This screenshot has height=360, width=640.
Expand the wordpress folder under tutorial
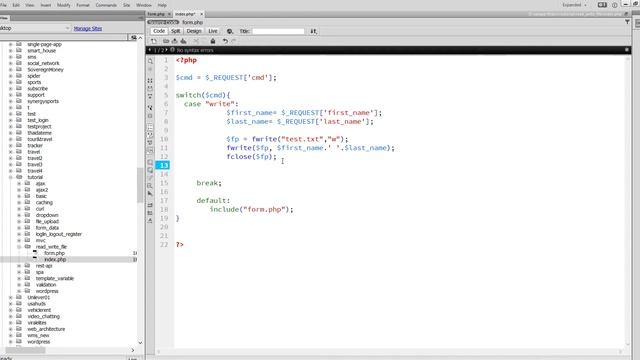tap(19, 291)
